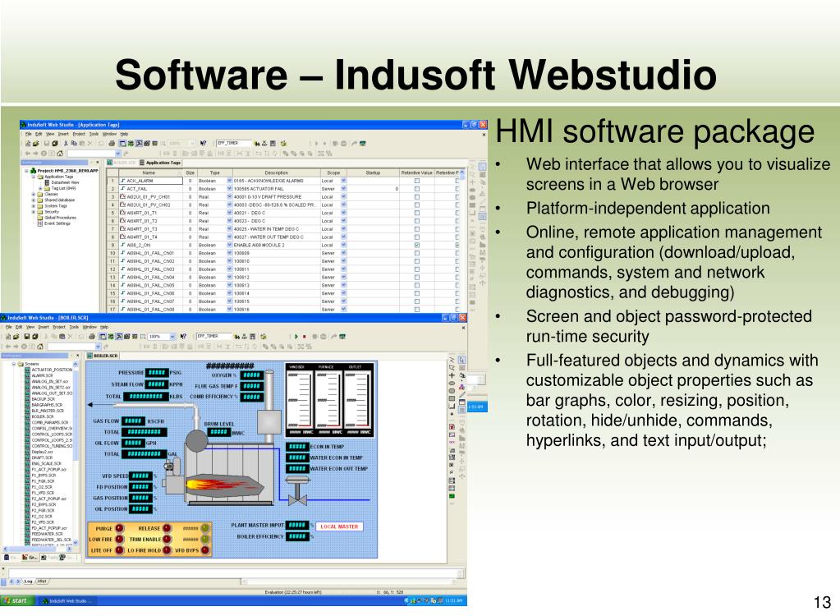Image resolution: width=840 pixels, height=616 pixels.
Task: Open Type dropdown for ACK_ALARM row
Action: coord(229,181)
